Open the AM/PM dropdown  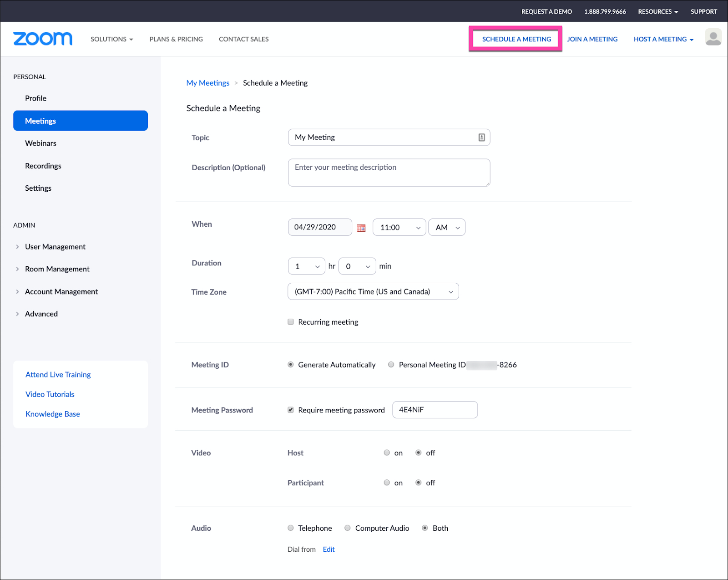(447, 227)
